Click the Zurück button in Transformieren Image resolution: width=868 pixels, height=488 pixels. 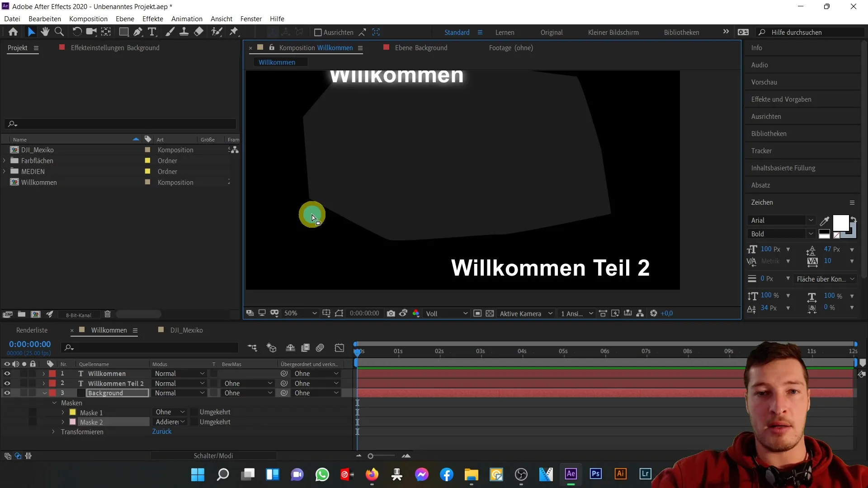161,432
